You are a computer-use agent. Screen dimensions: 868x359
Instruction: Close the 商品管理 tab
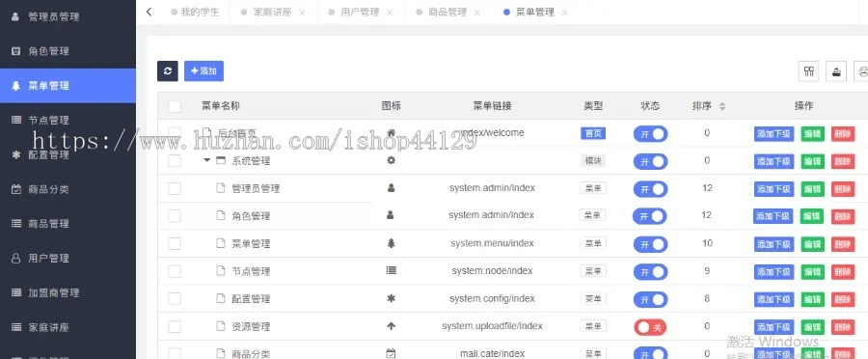pyautogui.click(x=477, y=13)
